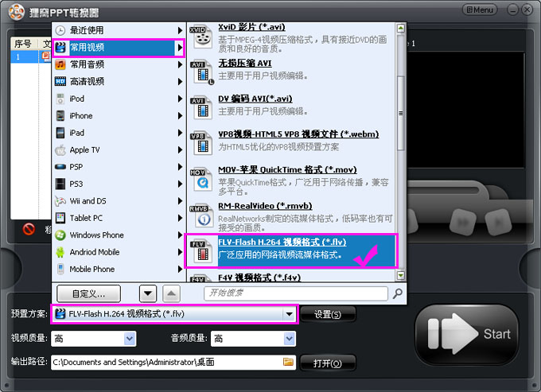Click the 序号 column header
The image size is (541, 392).
coord(24,44)
